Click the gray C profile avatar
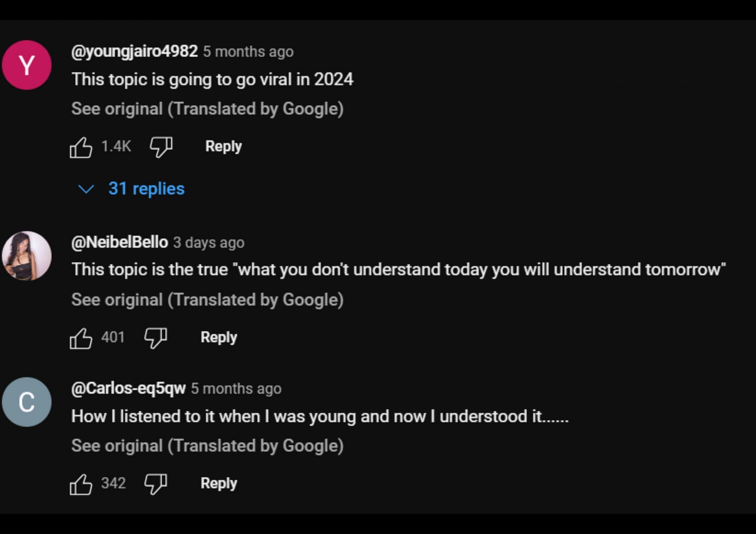This screenshot has height=534, width=756. click(27, 402)
